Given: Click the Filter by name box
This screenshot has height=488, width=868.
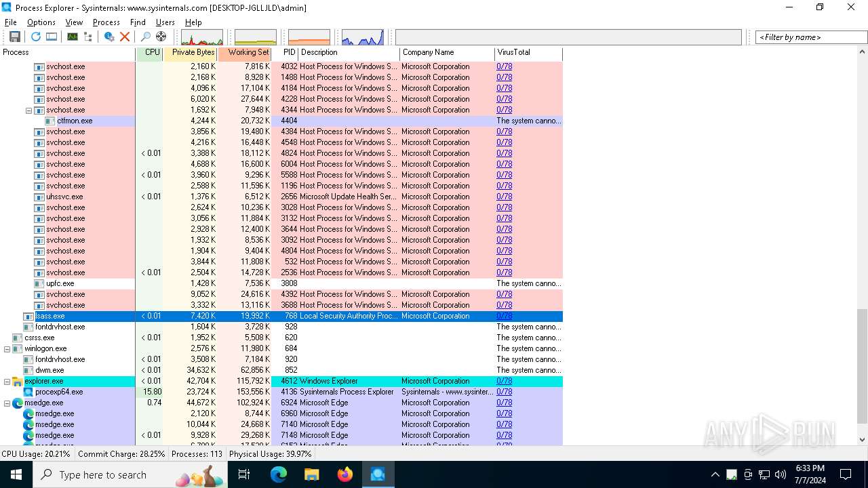Looking at the screenshot, I should tap(811, 37).
